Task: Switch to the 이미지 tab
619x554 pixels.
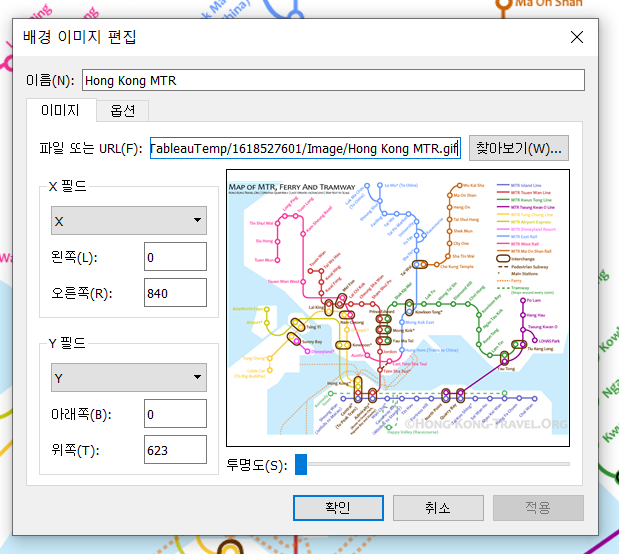Action: click(60, 110)
